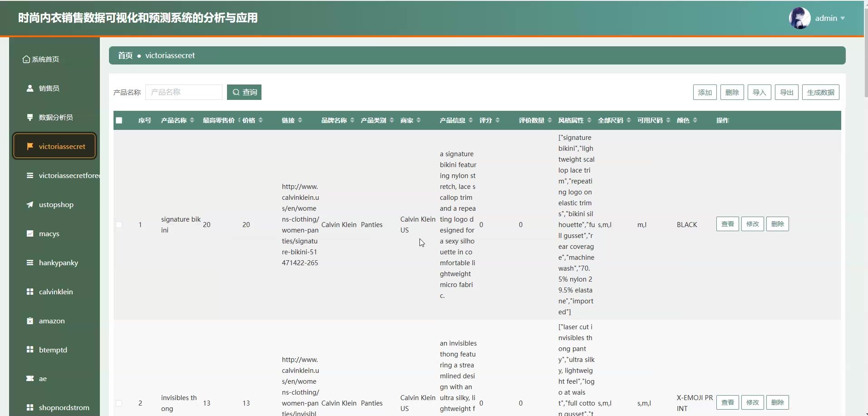Click the home icon beside 系统首页
The image size is (868, 416).
26,59
